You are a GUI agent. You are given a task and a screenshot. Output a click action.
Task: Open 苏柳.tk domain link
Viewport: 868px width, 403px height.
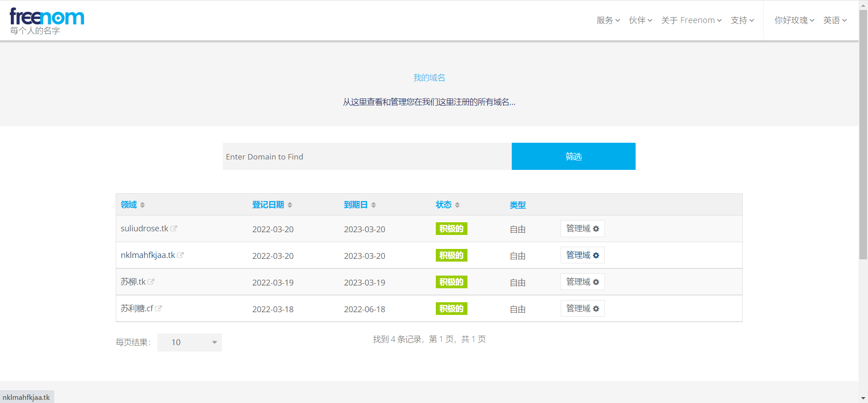coord(133,282)
